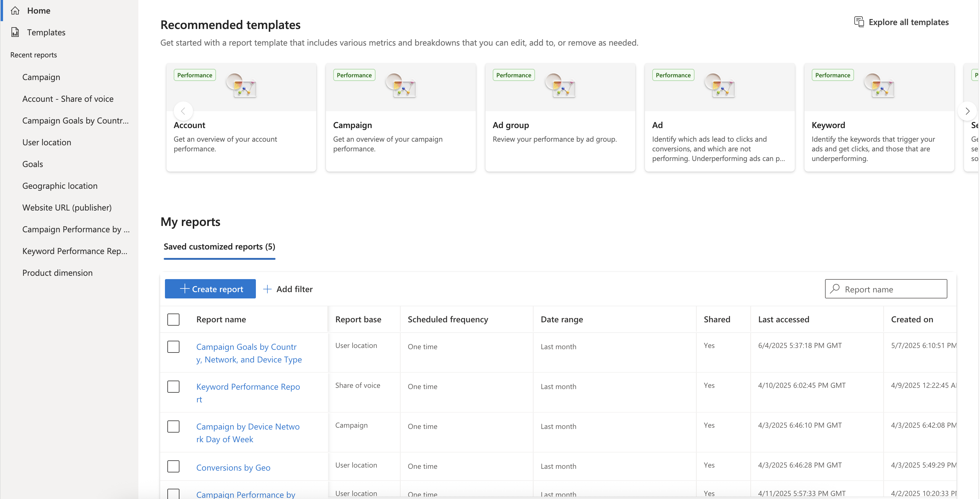Open User location in recent reports
Image resolution: width=980 pixels, height=499 pixels.
pos(47,142)
